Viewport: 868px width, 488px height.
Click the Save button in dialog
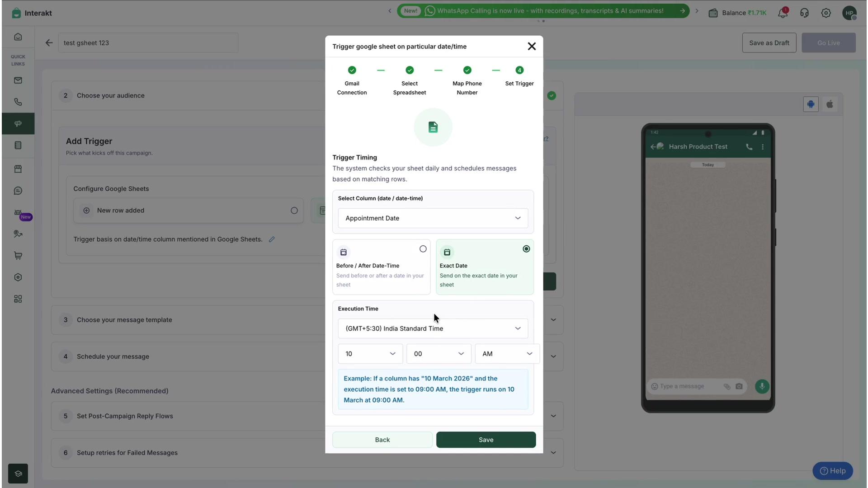(486, 440)
